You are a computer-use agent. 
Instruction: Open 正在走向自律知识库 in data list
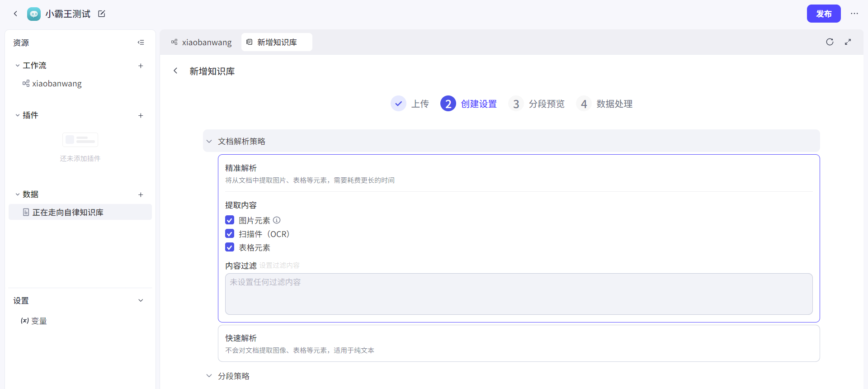point(68,212)
